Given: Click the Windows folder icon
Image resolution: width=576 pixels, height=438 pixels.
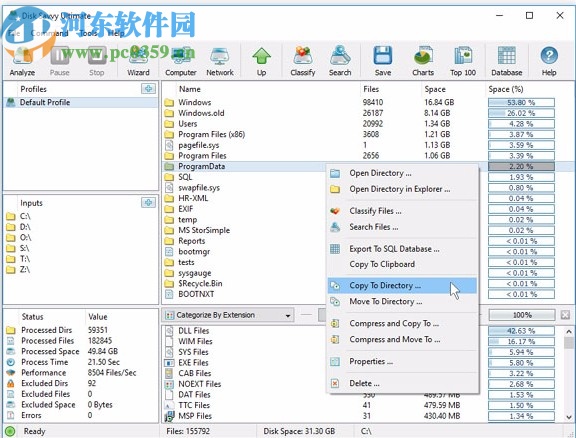Looking at the screenshot, I should click(x=169, y=102).
